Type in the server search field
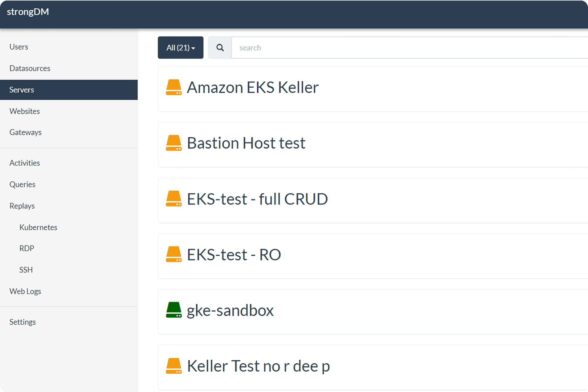 (x=401, y=48)
